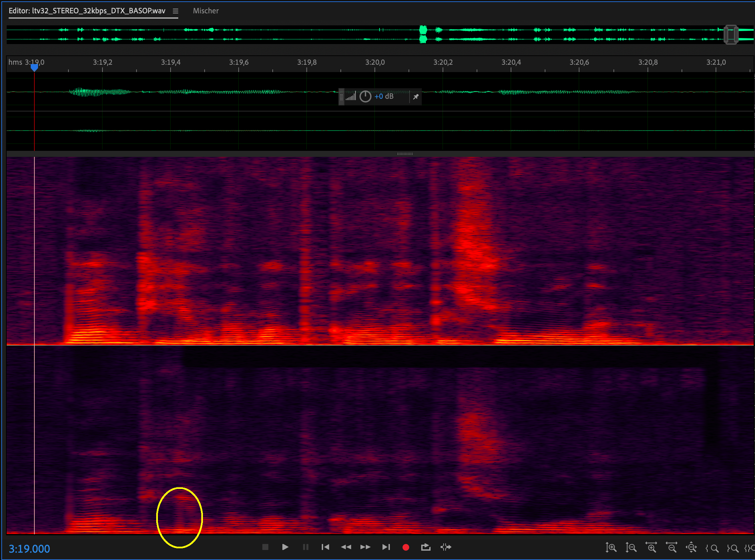755x560 pixels.
Task: Click the Rewind transport icon
Action: (x=345, y=547)
